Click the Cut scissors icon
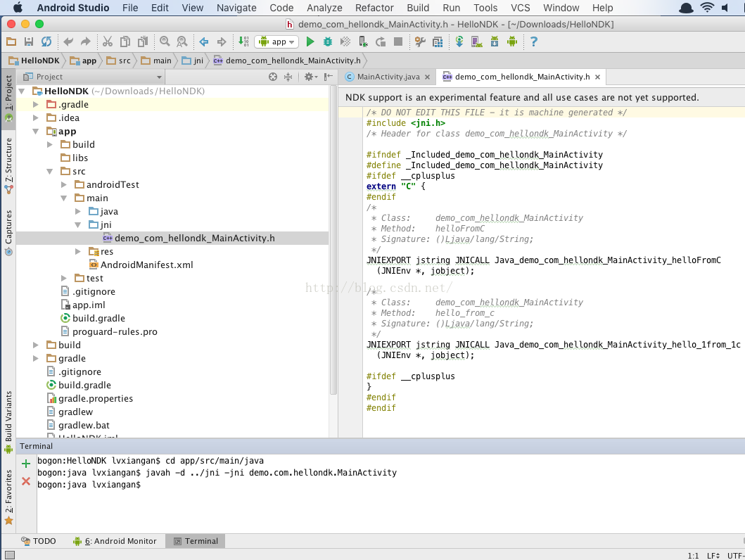 pyautogui.click(x=108, y=42)
